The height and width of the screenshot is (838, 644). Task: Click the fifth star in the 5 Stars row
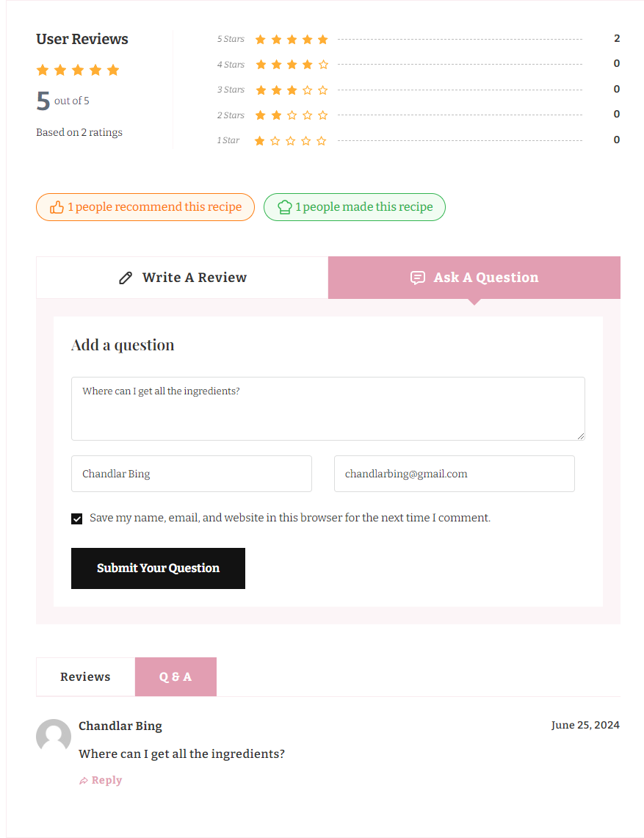322,40
